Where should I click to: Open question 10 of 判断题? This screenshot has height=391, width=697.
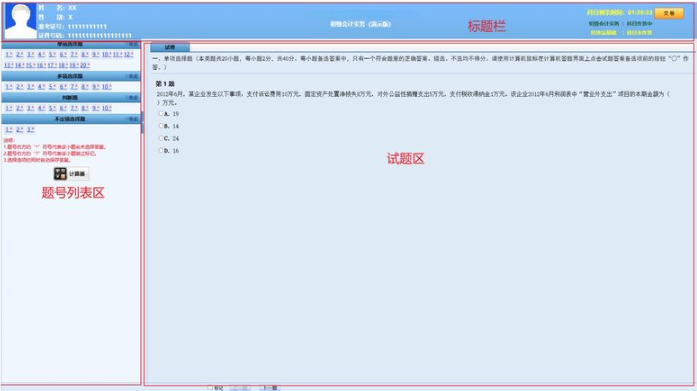107,108
